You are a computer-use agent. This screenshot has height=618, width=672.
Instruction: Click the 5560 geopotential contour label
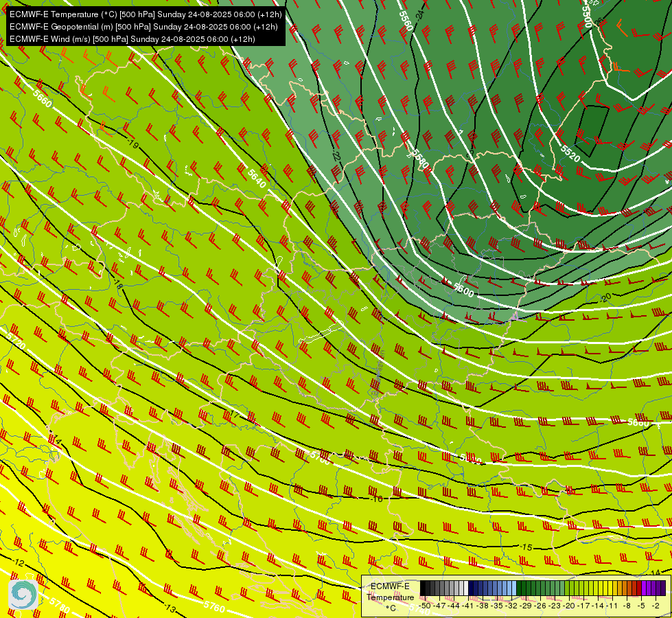[406, 21]
